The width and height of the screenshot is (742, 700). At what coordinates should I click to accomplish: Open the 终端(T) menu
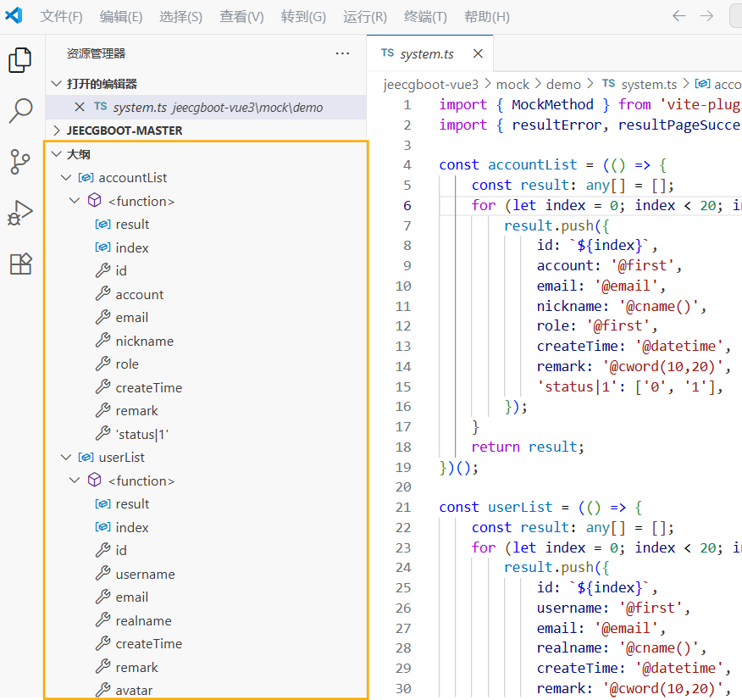(x=425, y=17)
